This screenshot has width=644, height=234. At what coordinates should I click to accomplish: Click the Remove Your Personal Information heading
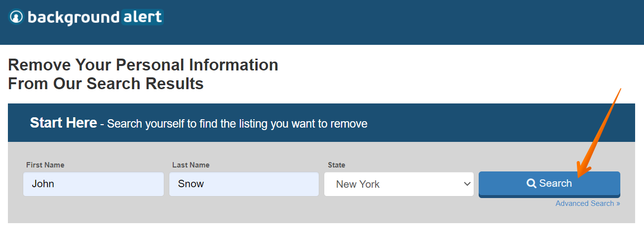(x=143, y=65)
